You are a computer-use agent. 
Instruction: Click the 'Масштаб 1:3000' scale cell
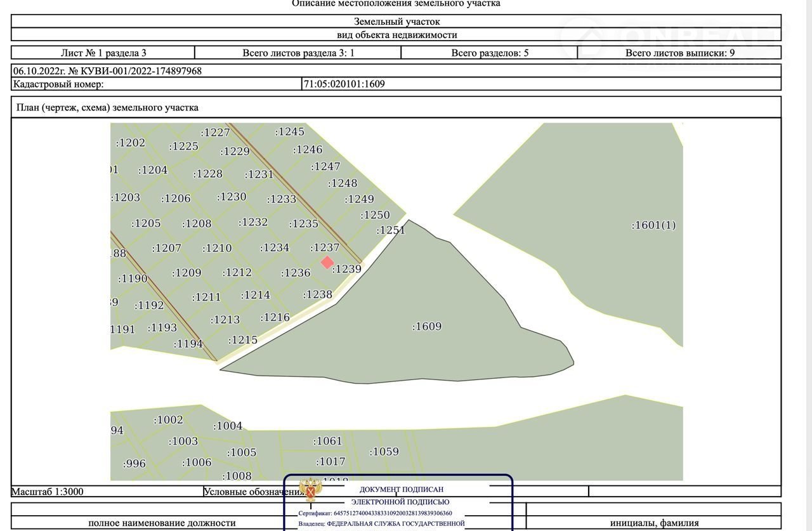(x=48, y=492)
